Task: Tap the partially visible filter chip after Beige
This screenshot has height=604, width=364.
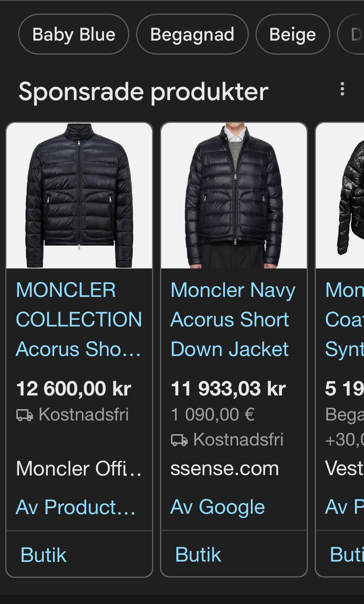Action: (351, 35)
